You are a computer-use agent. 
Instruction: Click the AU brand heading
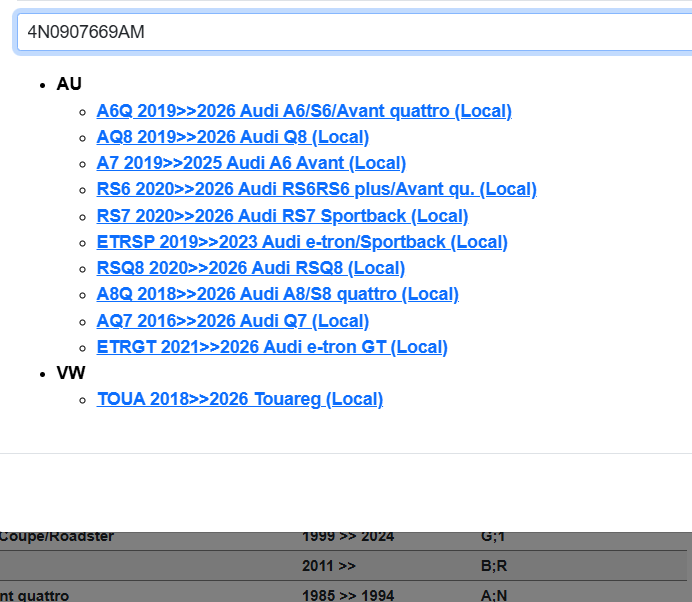pos(69,84)
